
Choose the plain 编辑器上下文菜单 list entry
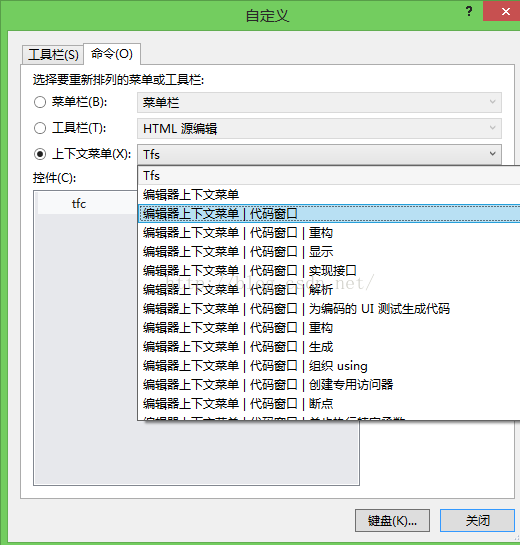[x=329, y=195]
